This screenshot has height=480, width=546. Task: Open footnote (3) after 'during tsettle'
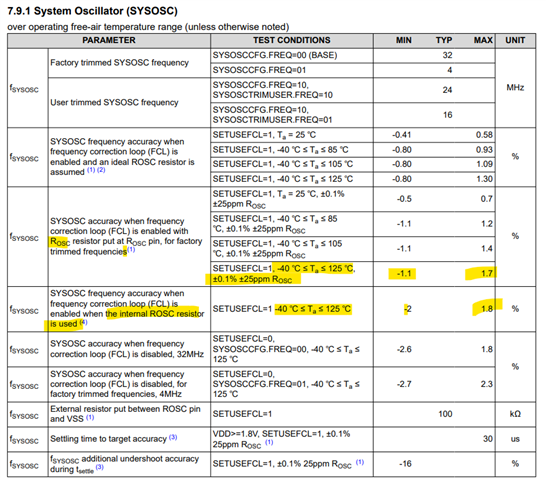coord(100,467)
